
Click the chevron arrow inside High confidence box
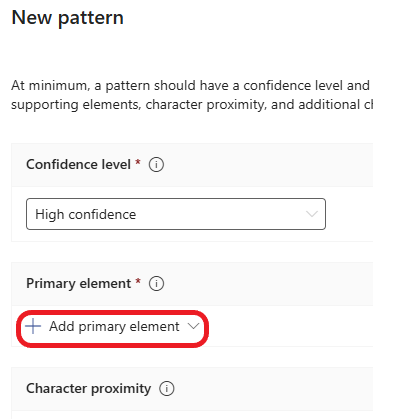(x=312, y=214)
